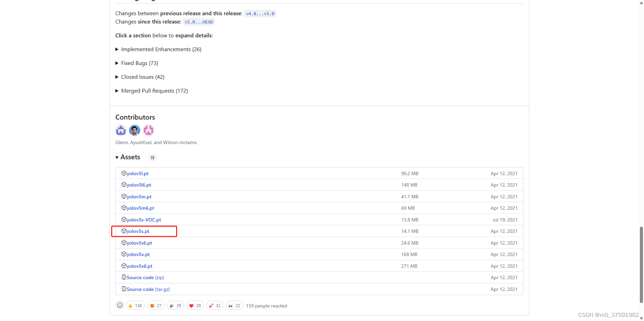Download yolov5m.pt
The image size is (644, 321).
click(x=139, y=197)
